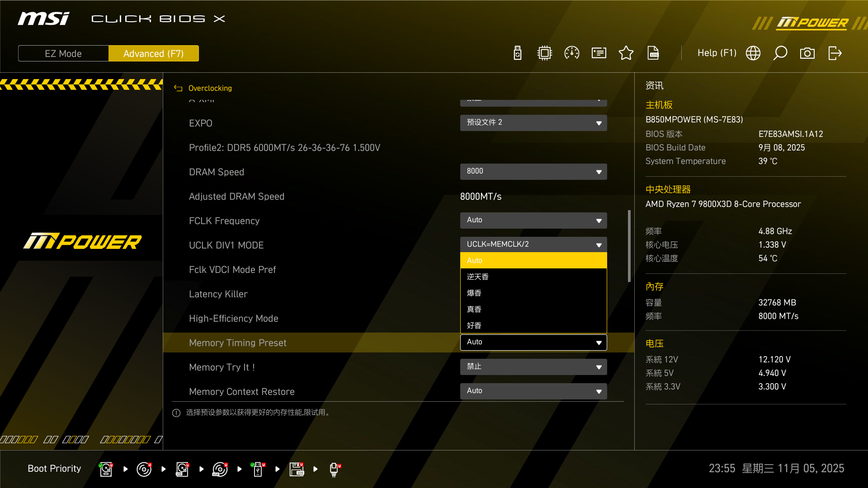868x488 pixels.
Task: Open M-Flash from the top toolbar
Action: [517, 53]
